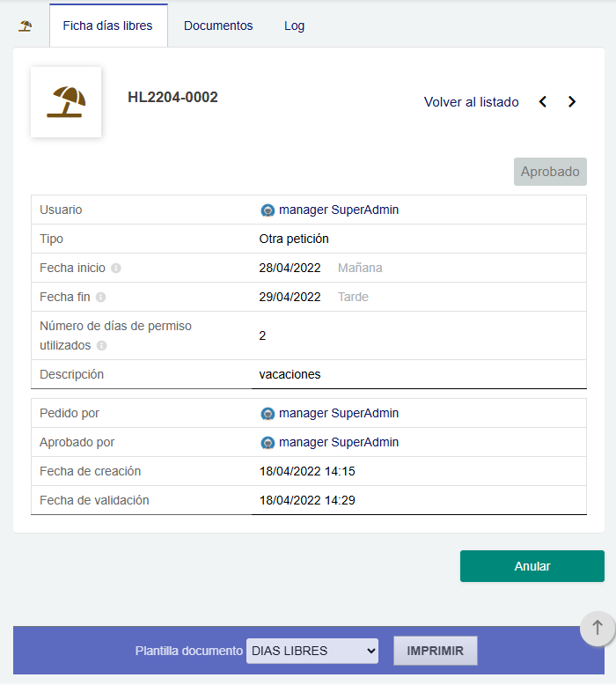616x685 pixels.
Task: Select the reference text HL2204-0002
Action: pyautogui.click(x=172, y=97)
